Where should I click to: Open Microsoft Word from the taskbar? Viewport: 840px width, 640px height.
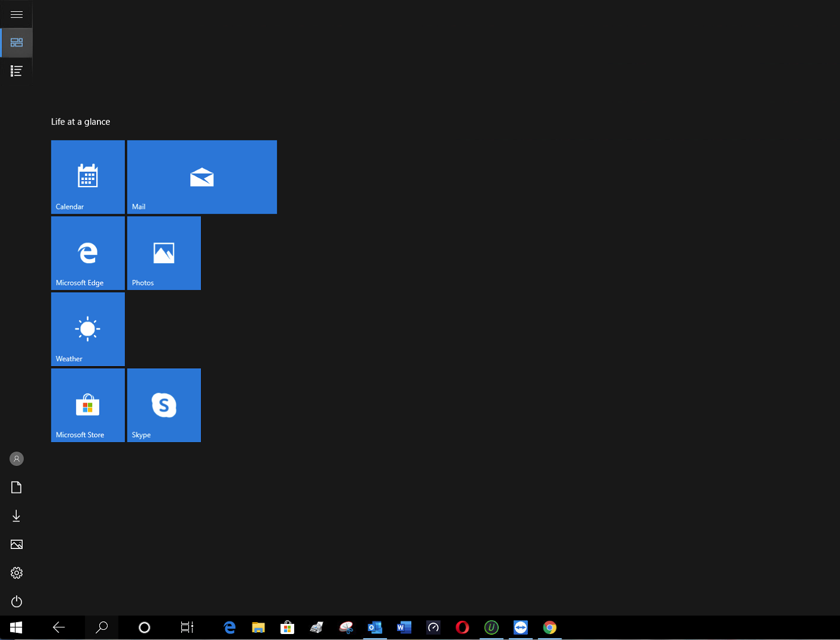[x=404, y=627]
